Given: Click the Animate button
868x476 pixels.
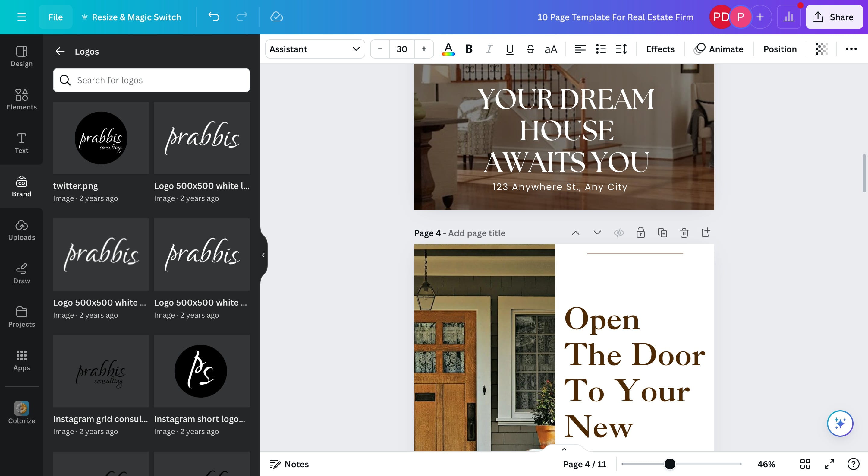Looking at the screenshot, I should point(719,49).
